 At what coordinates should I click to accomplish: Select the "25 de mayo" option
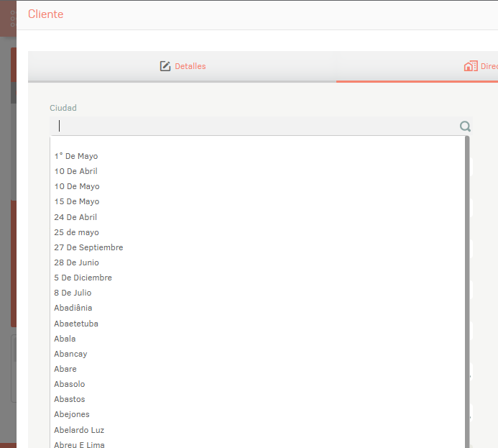coord(257,232)
